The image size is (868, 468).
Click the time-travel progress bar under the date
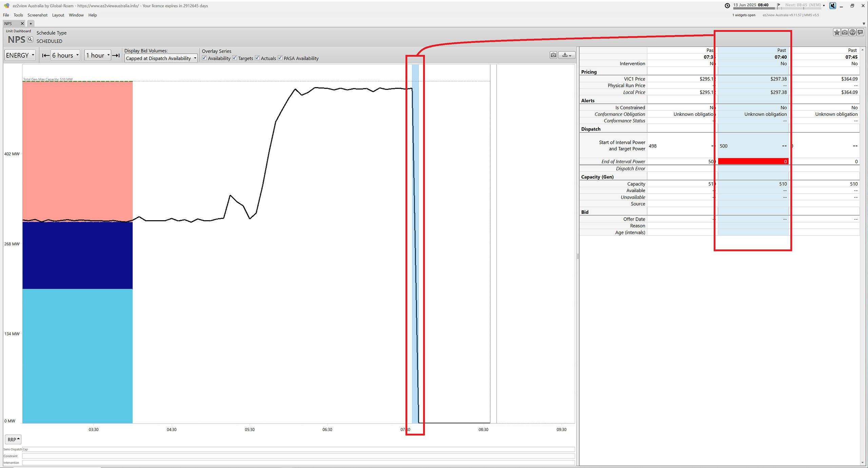click(753, 8)
